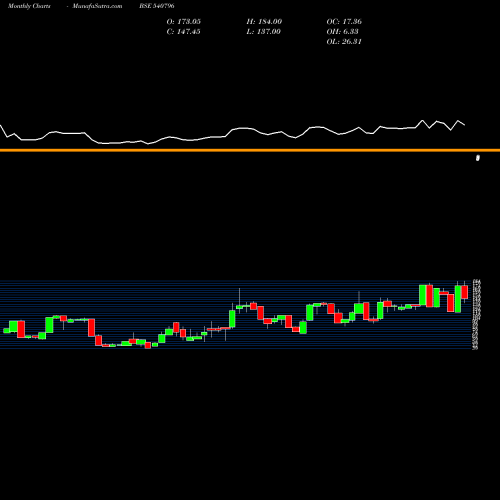Click the MunafaSutra.com label
The height and width of the screenshot is (500, 500).
click(x=97, y=6)
